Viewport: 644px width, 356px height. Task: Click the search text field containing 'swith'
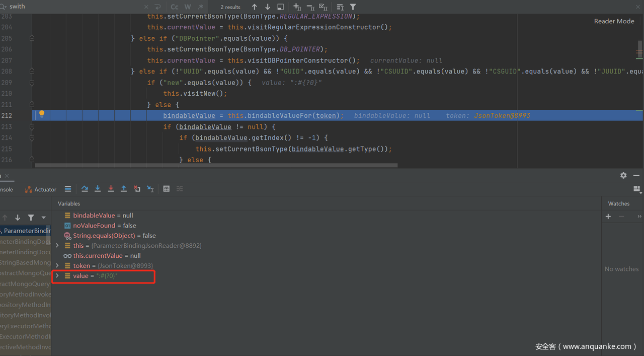pyautogui.click(x=75, y=7)
